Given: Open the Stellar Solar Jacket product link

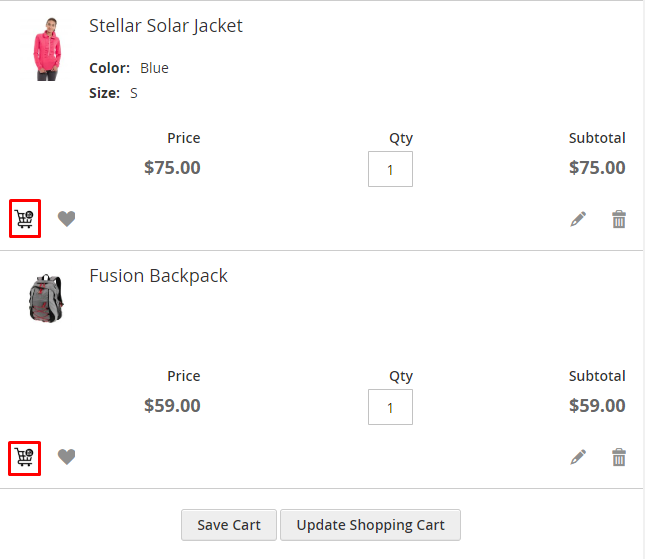Looking at the screenshot, I should [166, 26].
